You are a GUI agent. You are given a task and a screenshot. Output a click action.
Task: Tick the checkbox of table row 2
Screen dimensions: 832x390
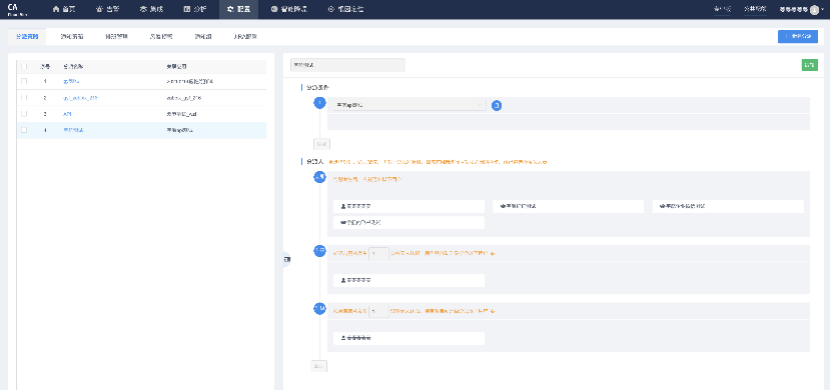pyautogui.click(x=24, y=98)
